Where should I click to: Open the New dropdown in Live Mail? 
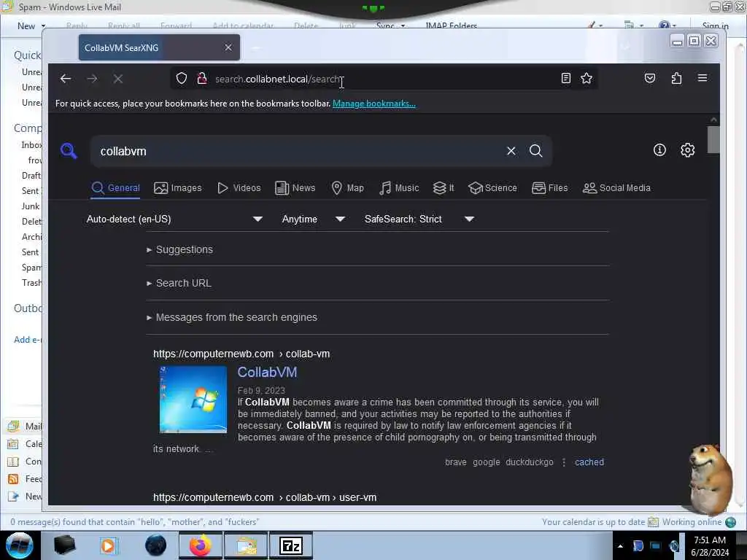coord(31,26)
